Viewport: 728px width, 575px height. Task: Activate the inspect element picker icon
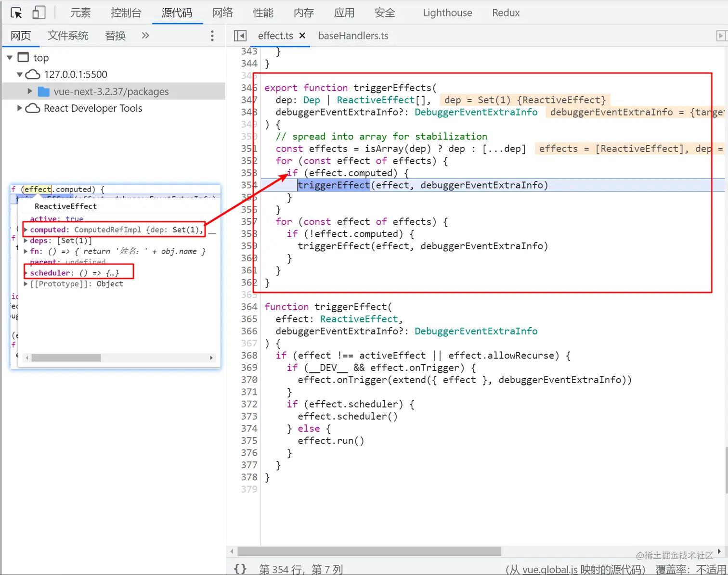(16, 13)
